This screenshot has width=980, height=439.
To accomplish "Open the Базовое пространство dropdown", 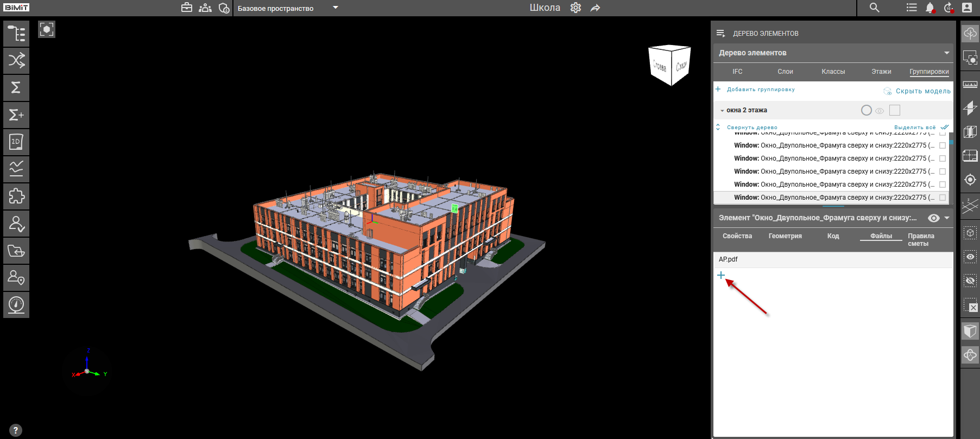I will tap(336, 8).
